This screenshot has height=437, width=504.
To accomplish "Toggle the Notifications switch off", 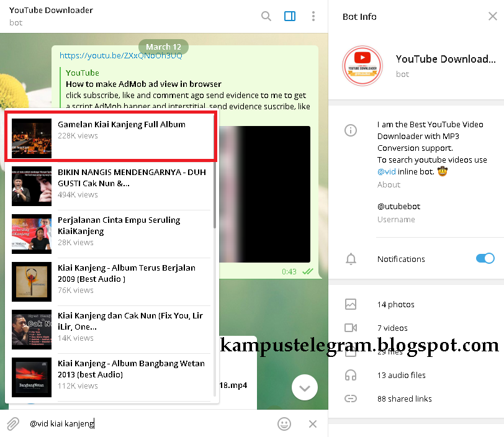I will (x=485, y=258).
